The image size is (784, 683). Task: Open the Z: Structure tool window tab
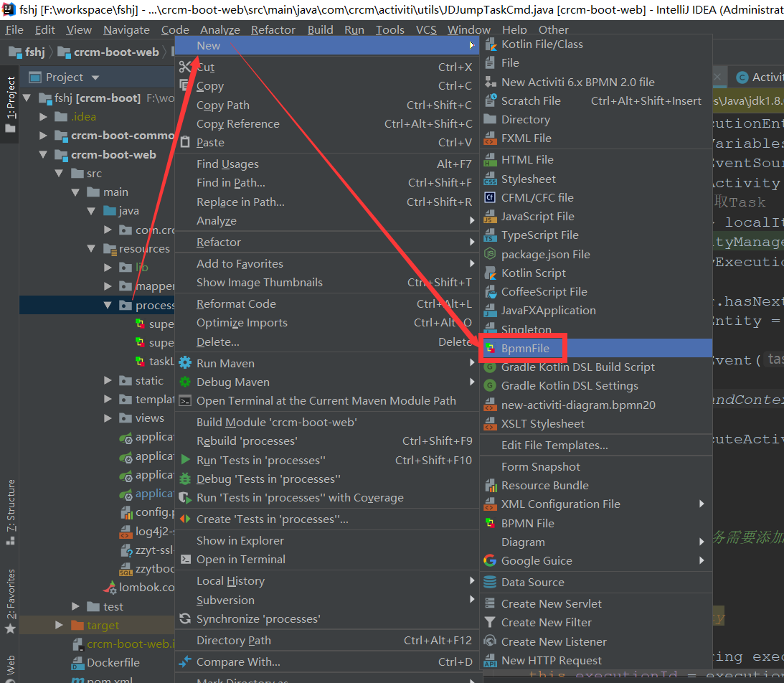[x=10, y=512]
